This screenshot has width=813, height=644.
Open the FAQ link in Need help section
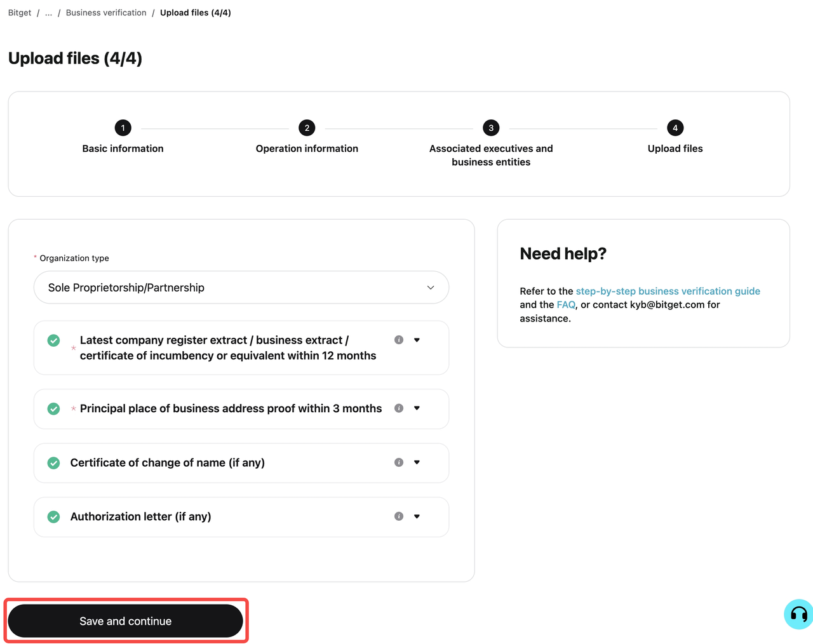click(566, 304)
